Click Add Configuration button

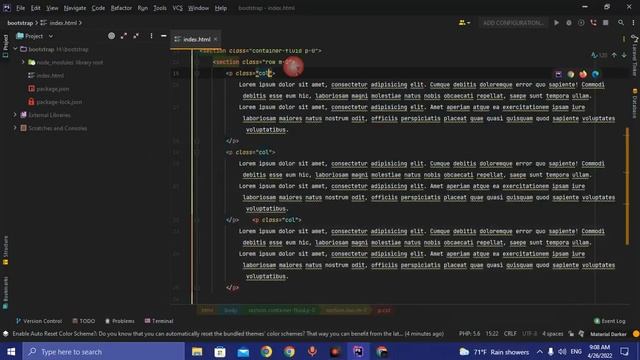pos(513,23)
